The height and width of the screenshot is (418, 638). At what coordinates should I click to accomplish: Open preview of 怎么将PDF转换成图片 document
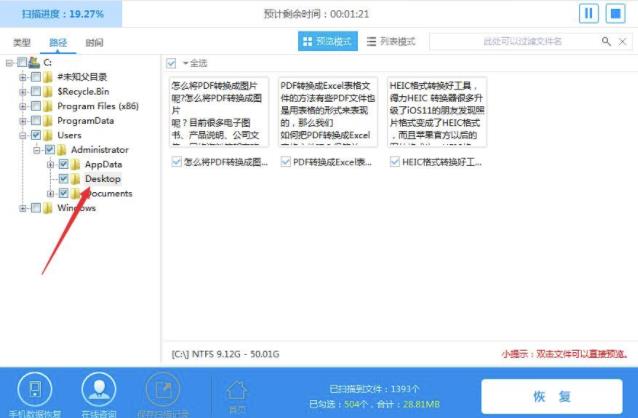[x=219, y=112]
